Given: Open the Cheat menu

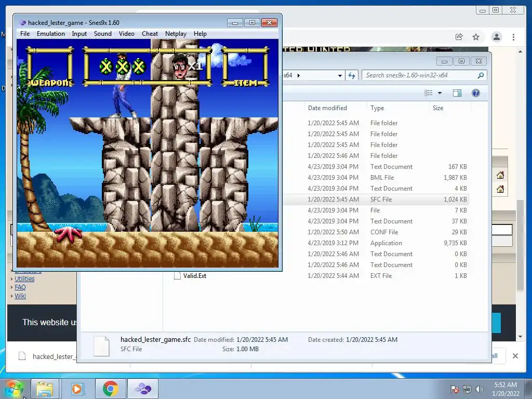Looking at the screenshot, I should pos(150,34).
